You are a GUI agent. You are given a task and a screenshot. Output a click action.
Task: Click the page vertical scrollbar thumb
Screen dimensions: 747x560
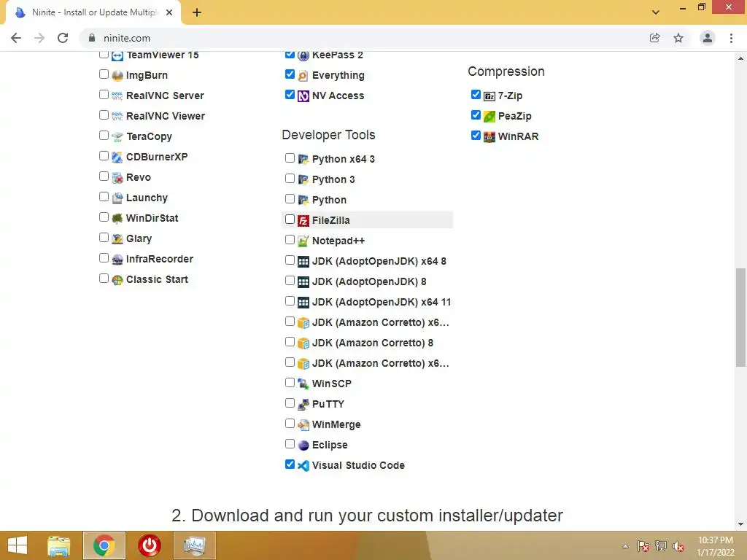[740, 317]
